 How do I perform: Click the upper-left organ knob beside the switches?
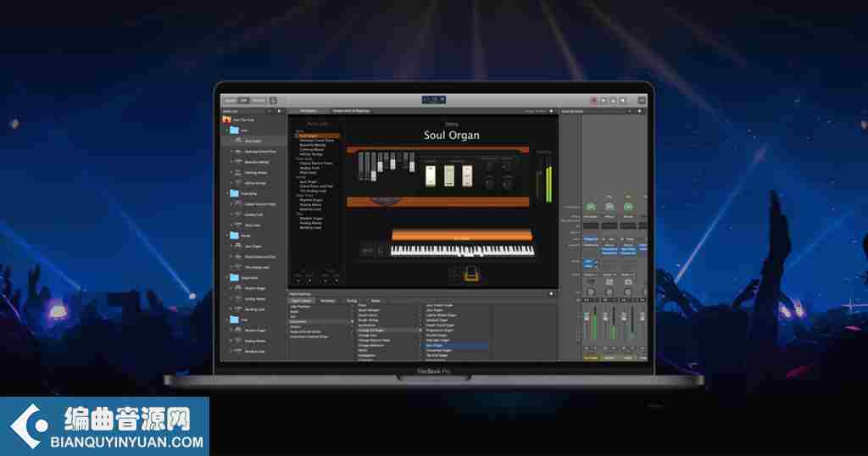pos(489,166)
